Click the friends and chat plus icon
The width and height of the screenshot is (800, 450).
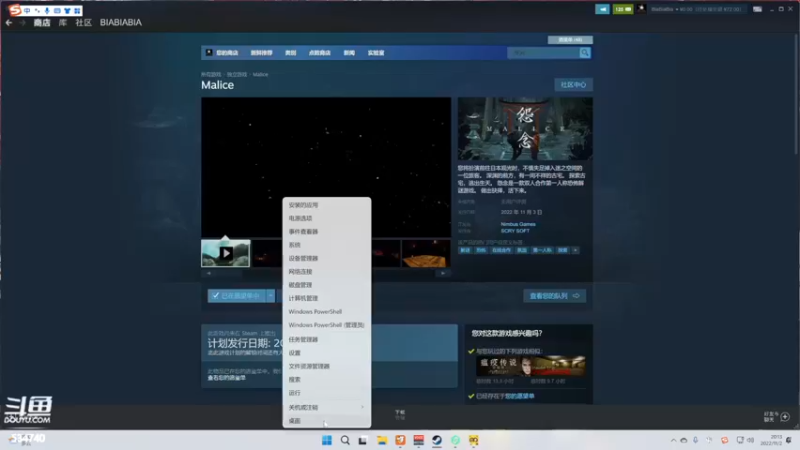[785, 417]
